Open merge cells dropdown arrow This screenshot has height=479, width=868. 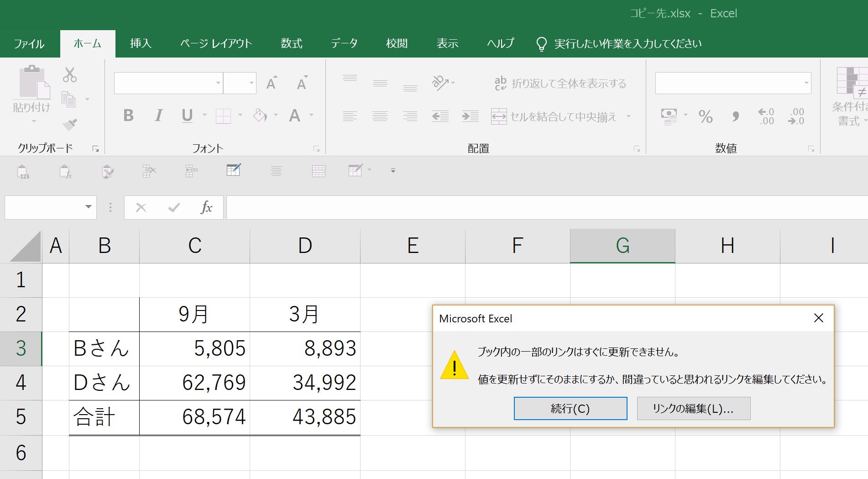(629, 116)
